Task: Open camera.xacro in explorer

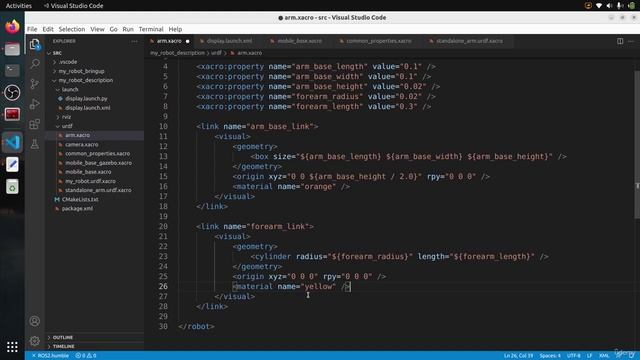Action: tap(82, 144)
